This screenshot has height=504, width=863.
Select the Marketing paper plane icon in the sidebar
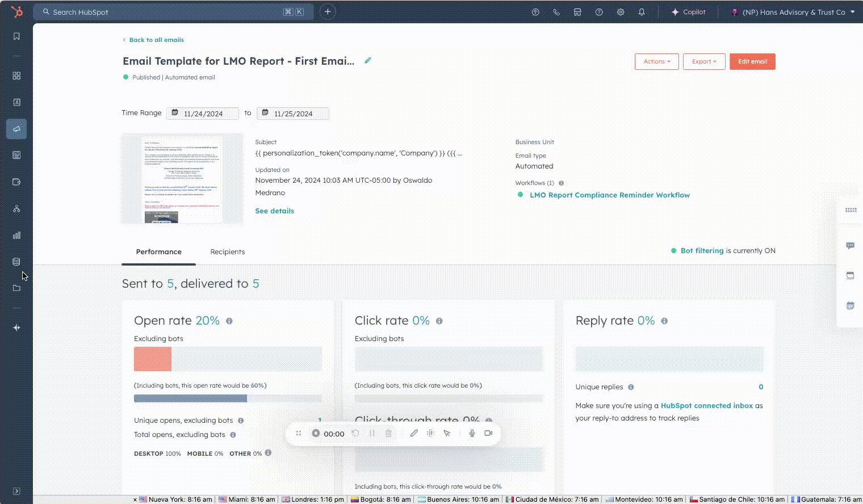tap(16, 129)
